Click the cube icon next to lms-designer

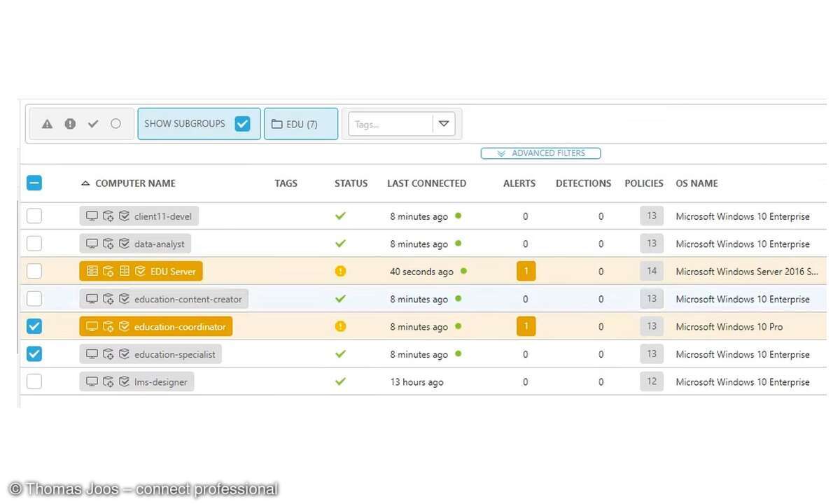(x=108, y=381)
